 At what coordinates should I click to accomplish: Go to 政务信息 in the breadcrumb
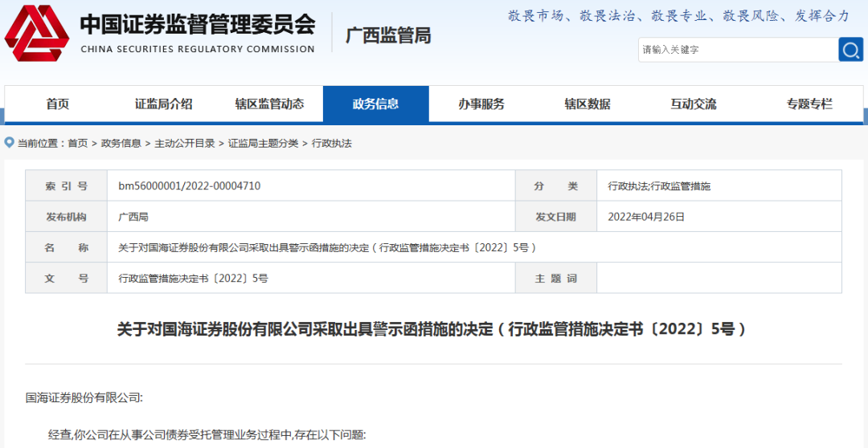tap(121, 144)
